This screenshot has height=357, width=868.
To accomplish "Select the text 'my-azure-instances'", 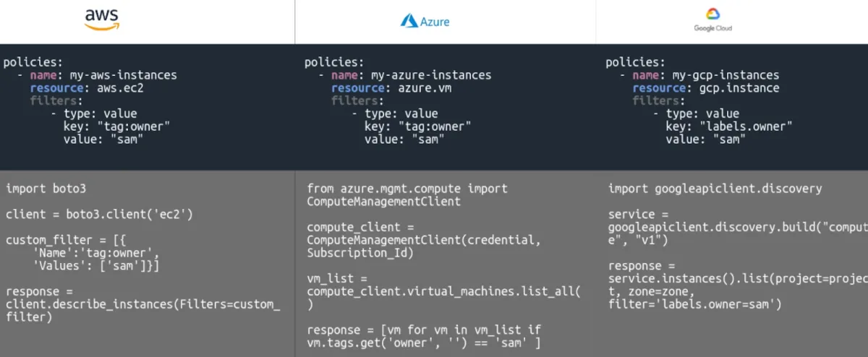I will tap(432, 75).
